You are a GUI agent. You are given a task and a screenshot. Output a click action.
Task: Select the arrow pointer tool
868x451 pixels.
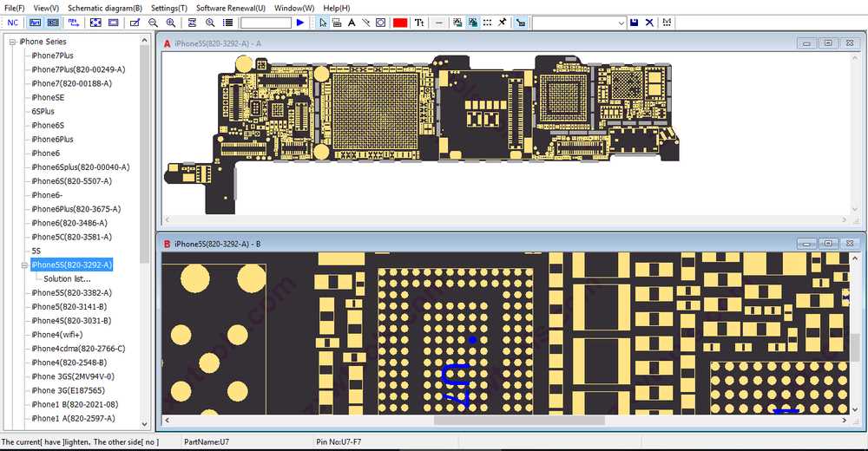point(323,23)
